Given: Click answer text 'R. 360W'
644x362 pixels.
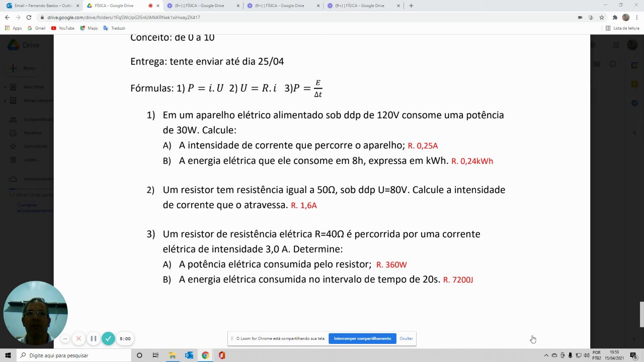Looking at the screenshot, I should coord(391,264).
